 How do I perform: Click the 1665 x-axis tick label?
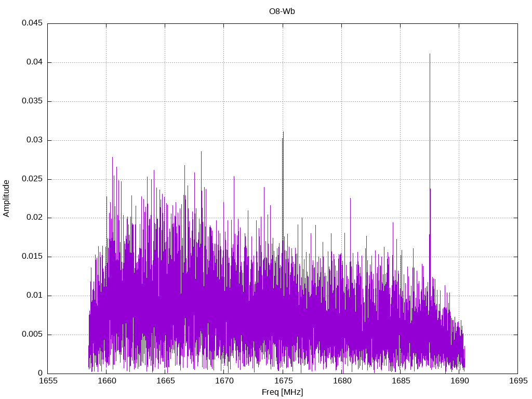pos(165,381)
